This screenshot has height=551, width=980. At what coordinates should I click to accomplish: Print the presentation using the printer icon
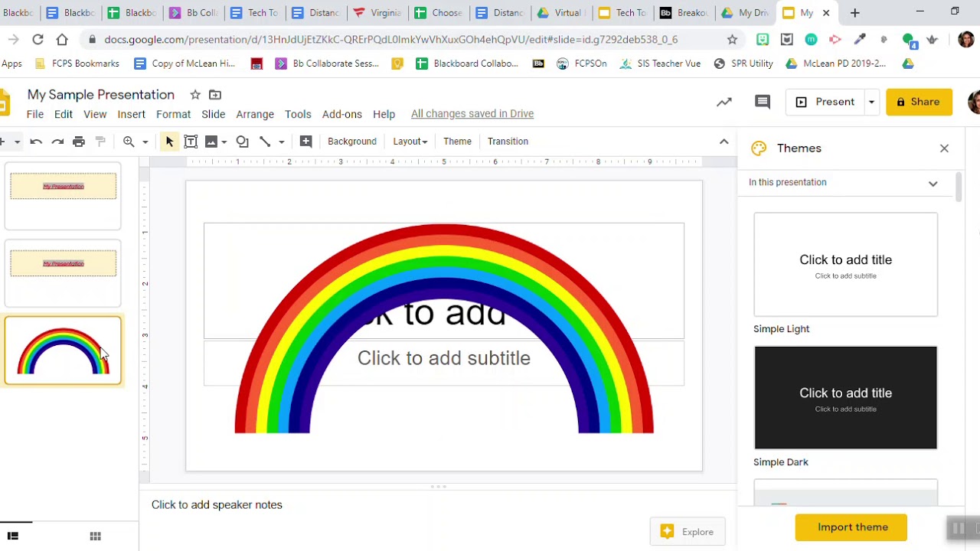click(79, 142)
